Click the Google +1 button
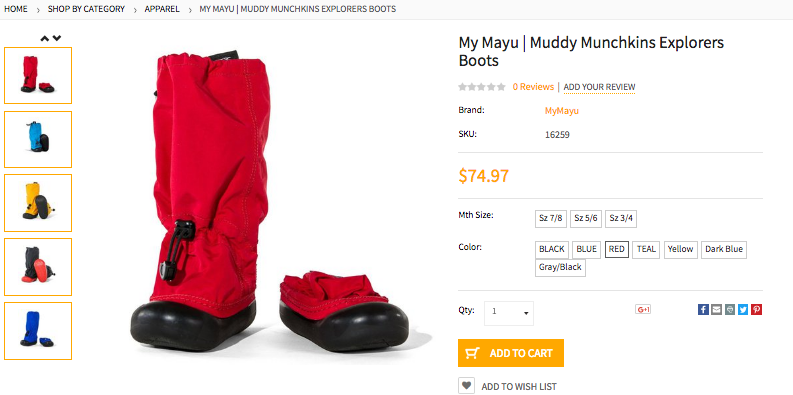 [x=643, y=310]
